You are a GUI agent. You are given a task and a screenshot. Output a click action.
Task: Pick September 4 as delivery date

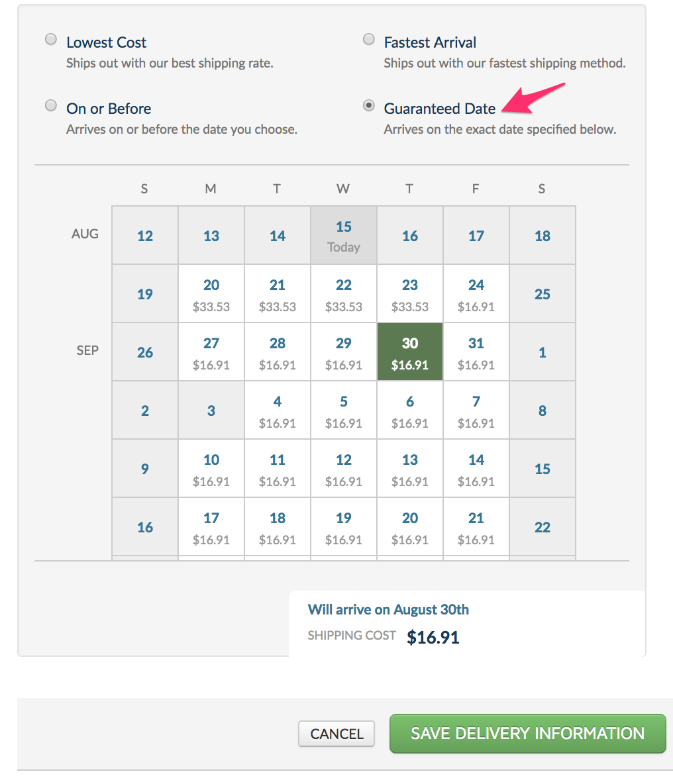point(277,410)
